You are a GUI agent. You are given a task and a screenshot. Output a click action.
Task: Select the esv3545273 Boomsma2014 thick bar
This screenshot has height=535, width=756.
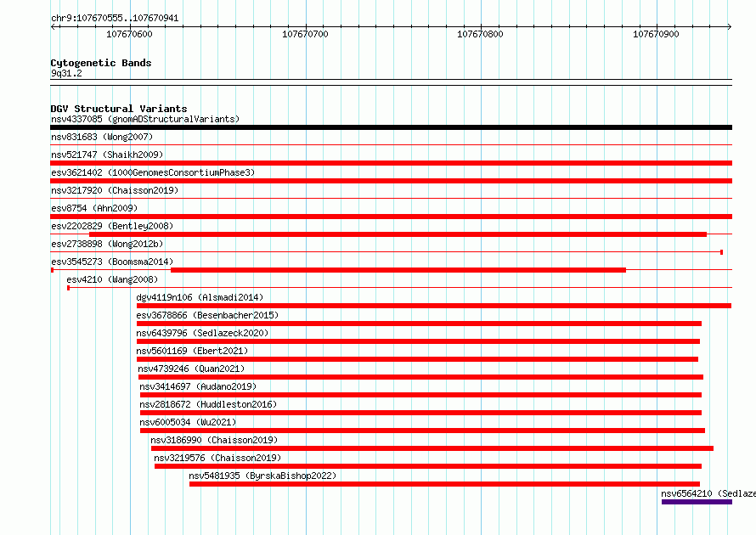click(398, 270)
